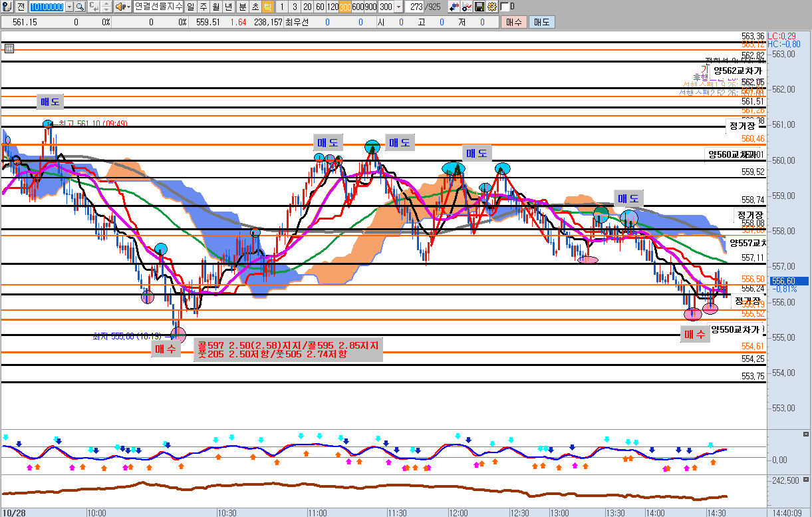Open the speaker sound alert icon
Screen dimensions: 812x517
point(120,7)
